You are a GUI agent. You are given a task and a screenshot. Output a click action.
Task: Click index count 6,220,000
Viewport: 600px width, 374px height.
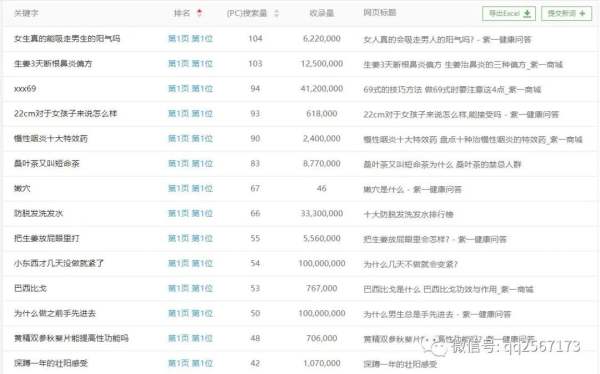[x=321, y=39]
